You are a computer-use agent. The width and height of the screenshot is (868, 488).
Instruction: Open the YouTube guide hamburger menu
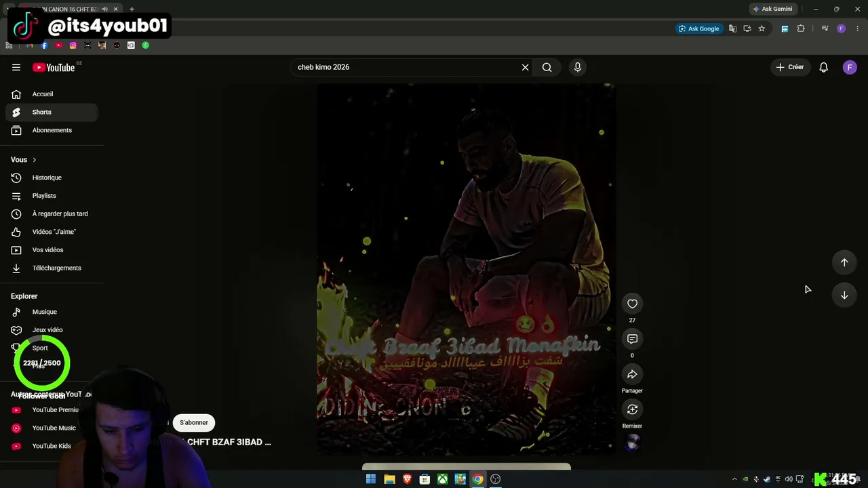pyautogui.click(x=16, y=67)
